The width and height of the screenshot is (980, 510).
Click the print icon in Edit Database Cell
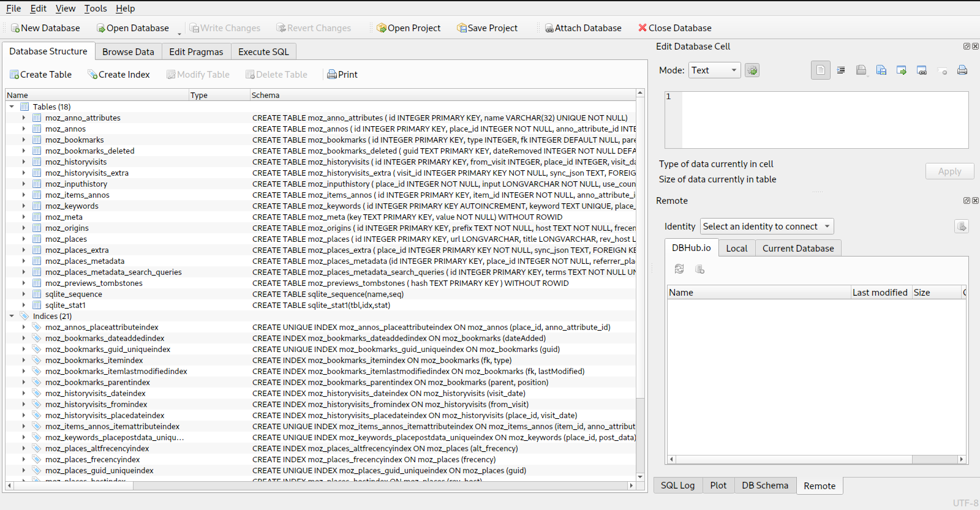click(x=962, y=70)
